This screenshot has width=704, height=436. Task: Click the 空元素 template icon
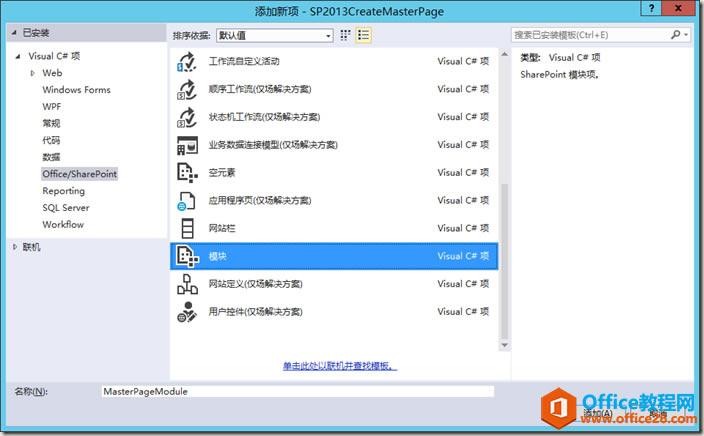coord(187,173)
